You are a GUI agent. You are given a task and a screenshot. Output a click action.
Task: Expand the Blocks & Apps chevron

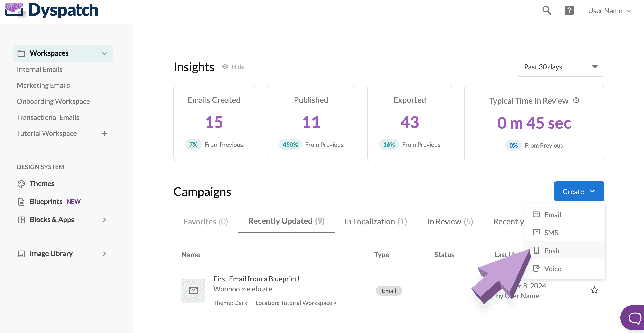point(105,220)
